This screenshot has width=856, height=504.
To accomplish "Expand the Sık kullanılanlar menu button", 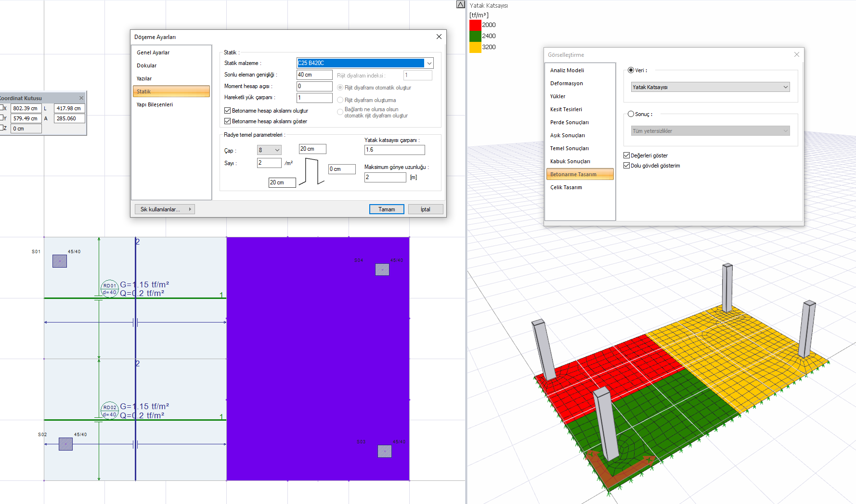I will (x=165, y=209).
